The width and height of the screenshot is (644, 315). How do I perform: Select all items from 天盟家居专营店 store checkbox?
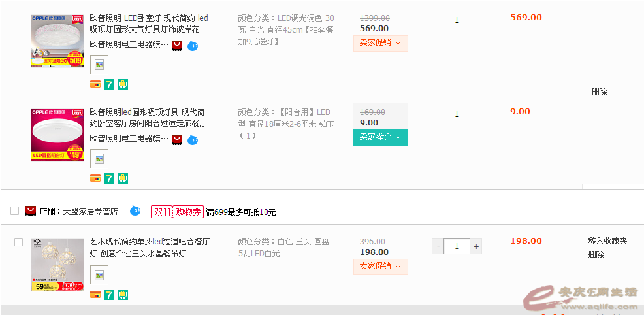[14, 211]
